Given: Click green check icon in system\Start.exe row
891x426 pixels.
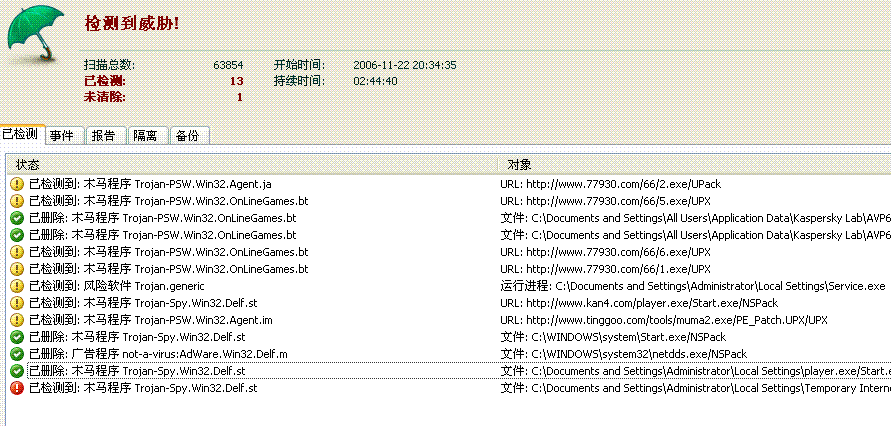Looking at the screenshot, I should coord(17,337).
